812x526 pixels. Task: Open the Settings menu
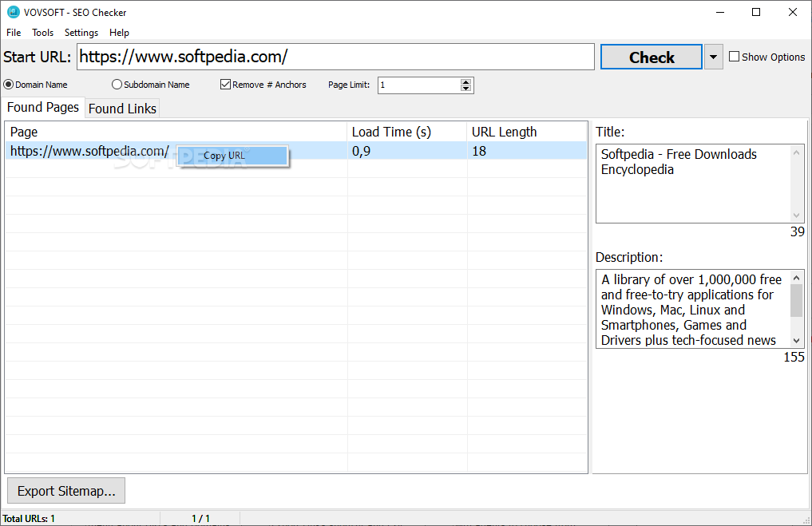(81, 33)
